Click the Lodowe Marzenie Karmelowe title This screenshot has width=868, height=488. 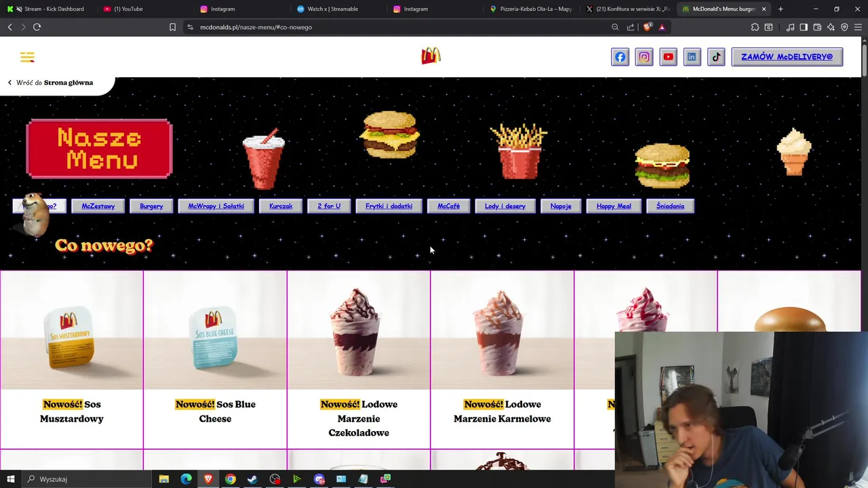point(502,411)
